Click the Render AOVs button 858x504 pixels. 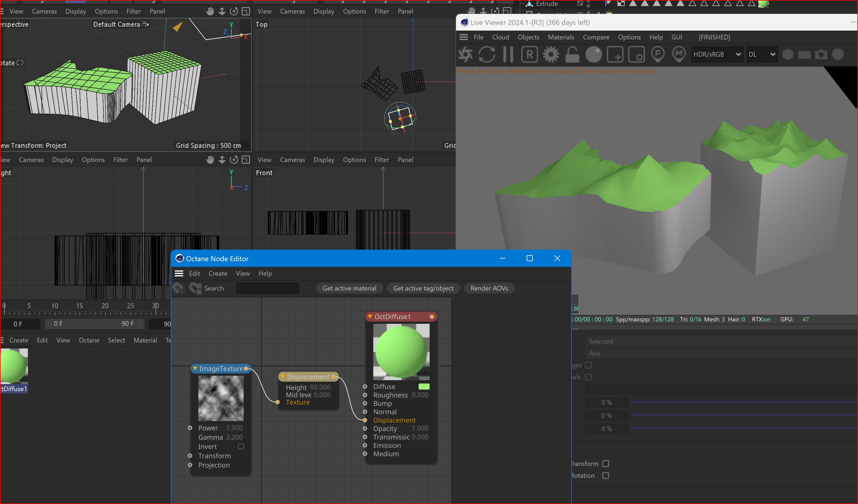[489, 288]
